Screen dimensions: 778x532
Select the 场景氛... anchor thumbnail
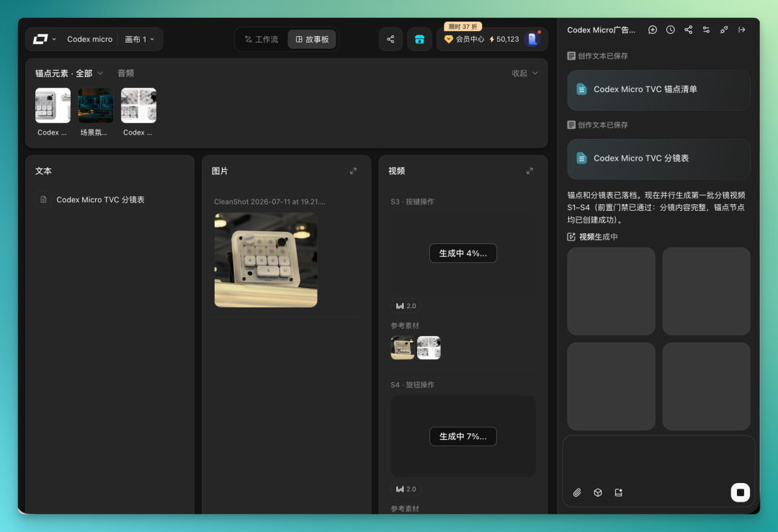tap(96, 106)
